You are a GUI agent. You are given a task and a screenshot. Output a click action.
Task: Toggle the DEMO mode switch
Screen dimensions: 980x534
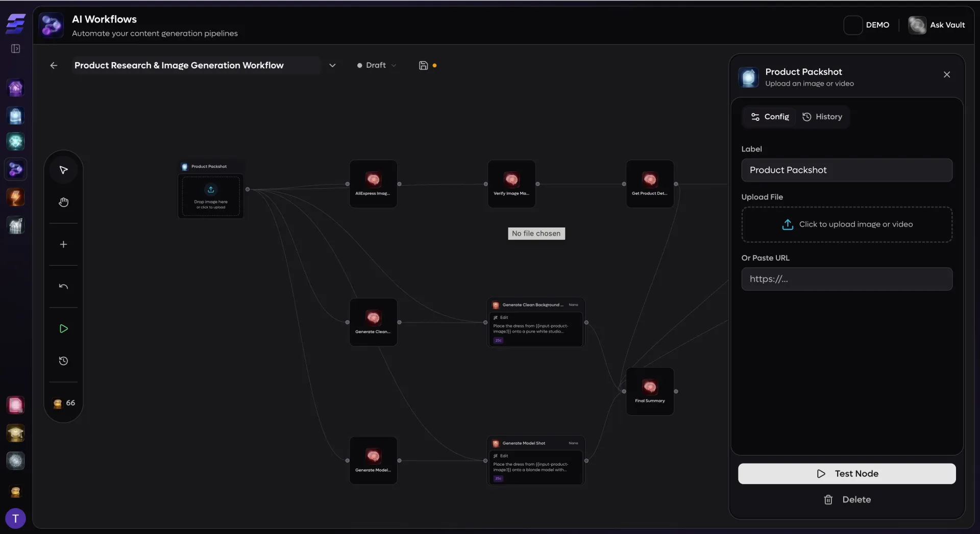click(x=853, y=25)
